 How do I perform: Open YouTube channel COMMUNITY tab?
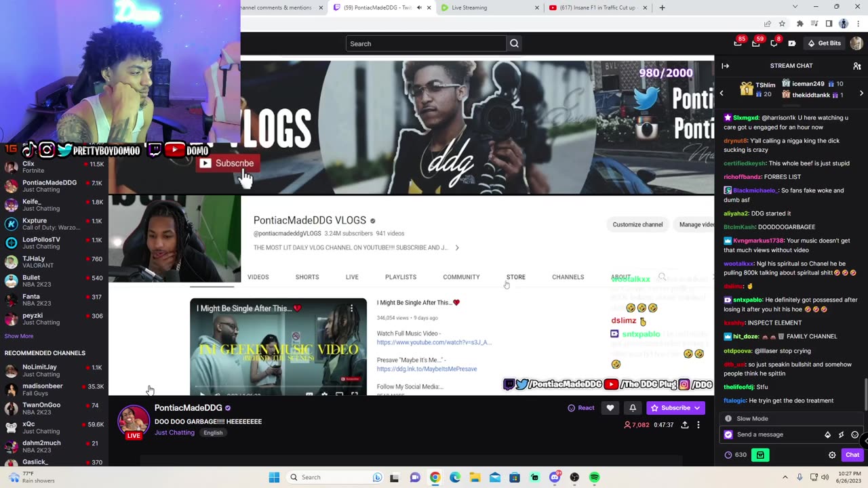tap(461, 277)
